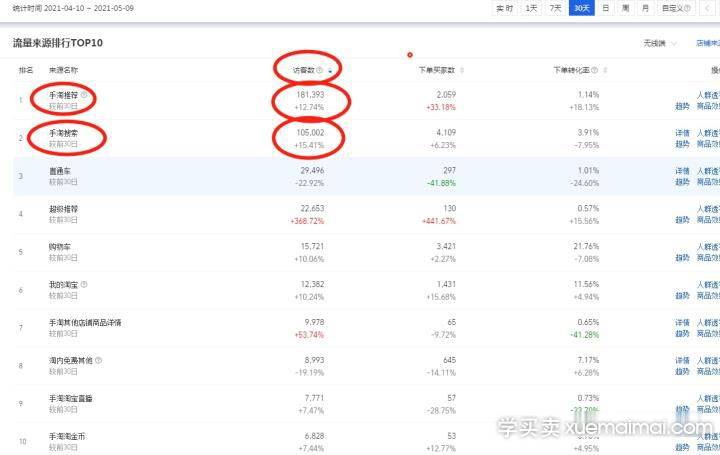This screenshot has height=455, width=720.
Task: Show help tooltip next to 我的淘宝
Action: pos(84,284)
